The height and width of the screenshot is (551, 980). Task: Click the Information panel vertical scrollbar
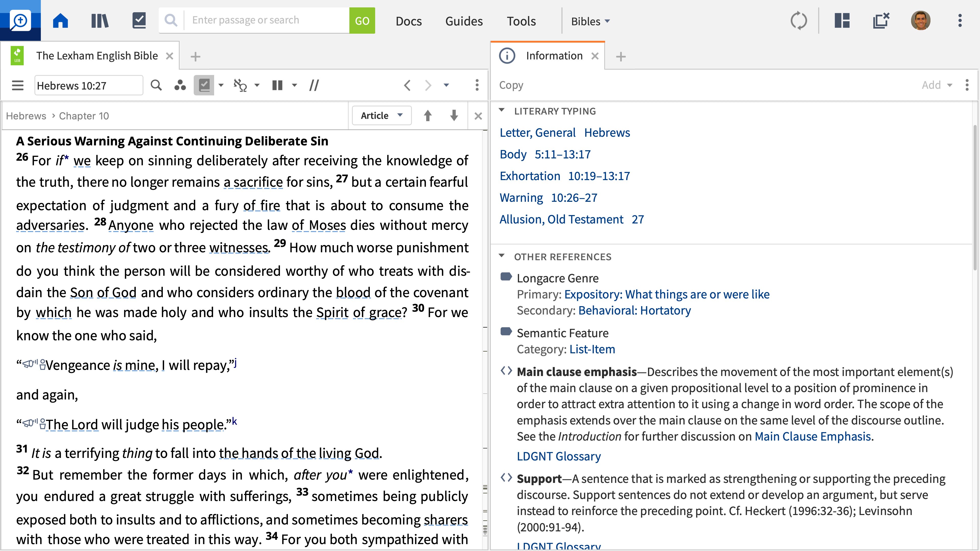975,198
